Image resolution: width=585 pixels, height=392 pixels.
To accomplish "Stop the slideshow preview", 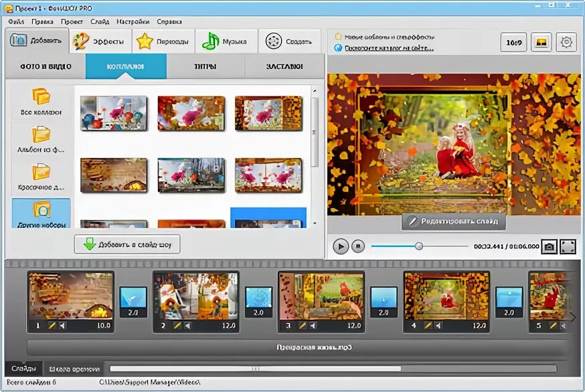I will pyautogui.click(x=358, y=246).
